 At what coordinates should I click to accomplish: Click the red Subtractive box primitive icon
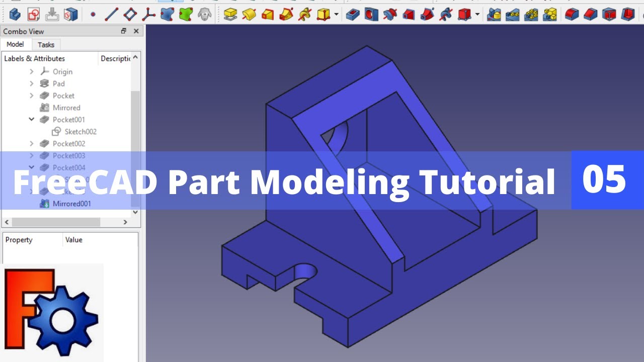click(464, 14)
